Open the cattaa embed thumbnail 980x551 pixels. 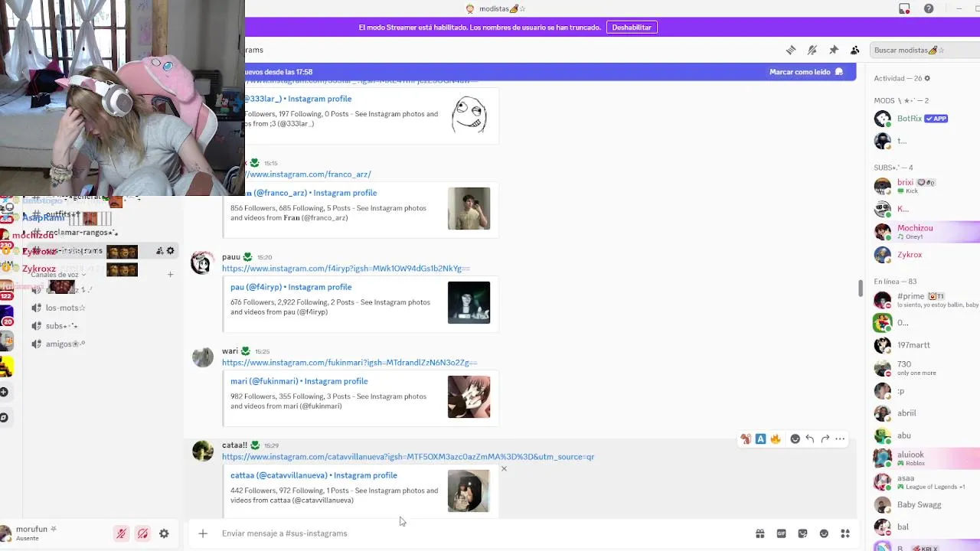pyautogui.click(x=469, y=491)
